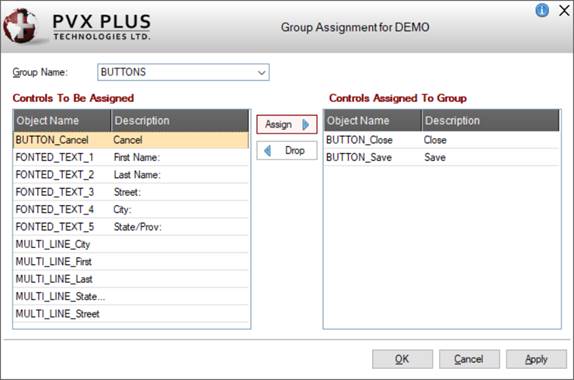This screenshot has width=574, height=380.
Task: Click the Apply button
Action: (536, 359)
